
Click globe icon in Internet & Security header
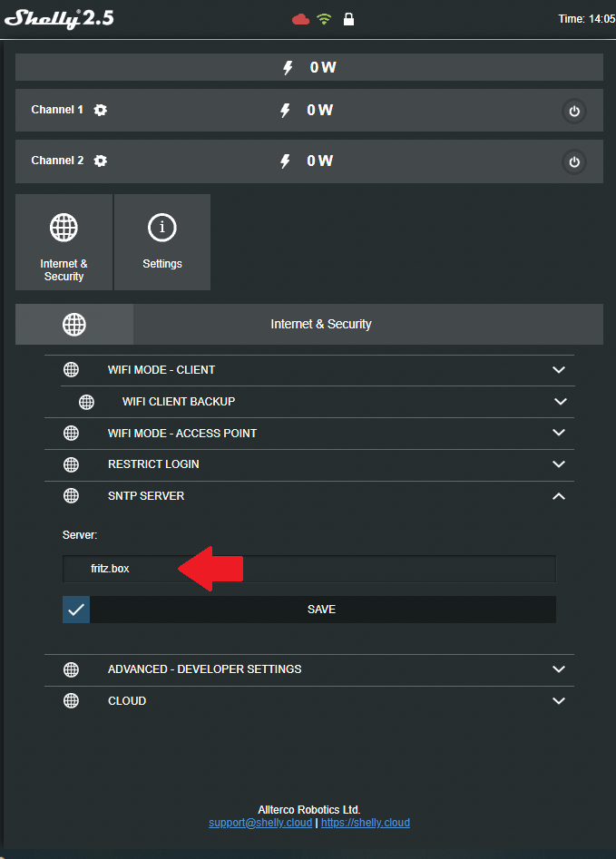coord(74,325)
